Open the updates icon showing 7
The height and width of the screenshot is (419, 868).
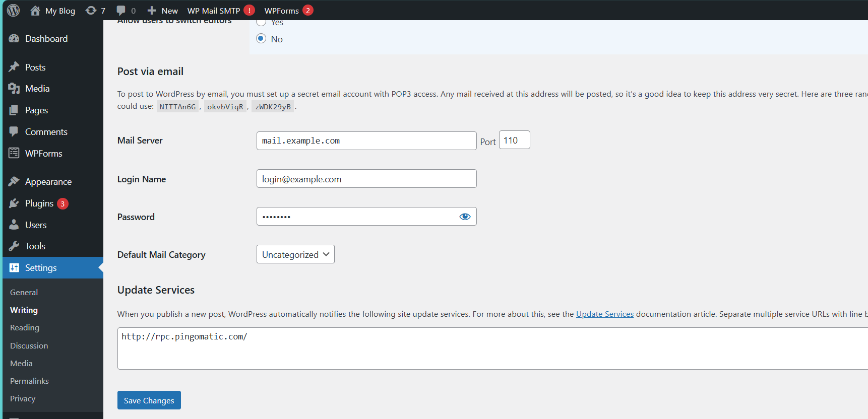click(x=91, y=10)
